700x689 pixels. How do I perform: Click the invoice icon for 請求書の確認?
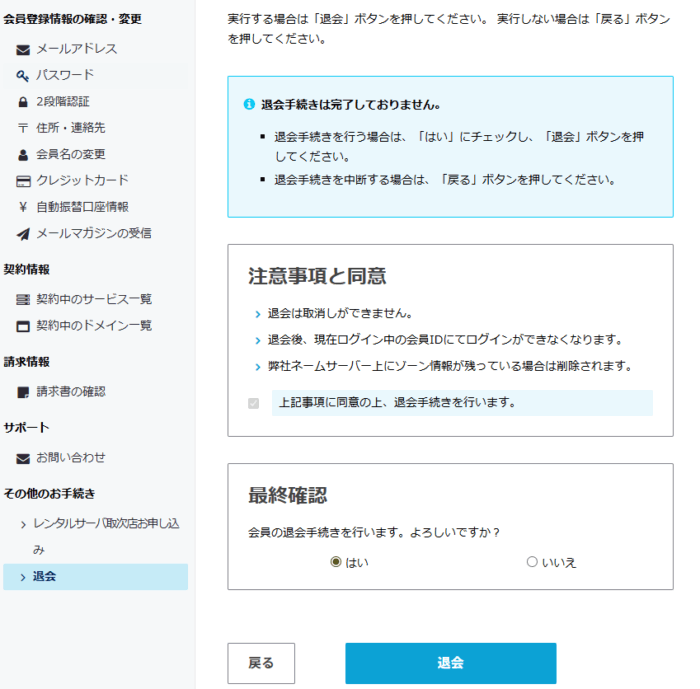pos(23,392)
